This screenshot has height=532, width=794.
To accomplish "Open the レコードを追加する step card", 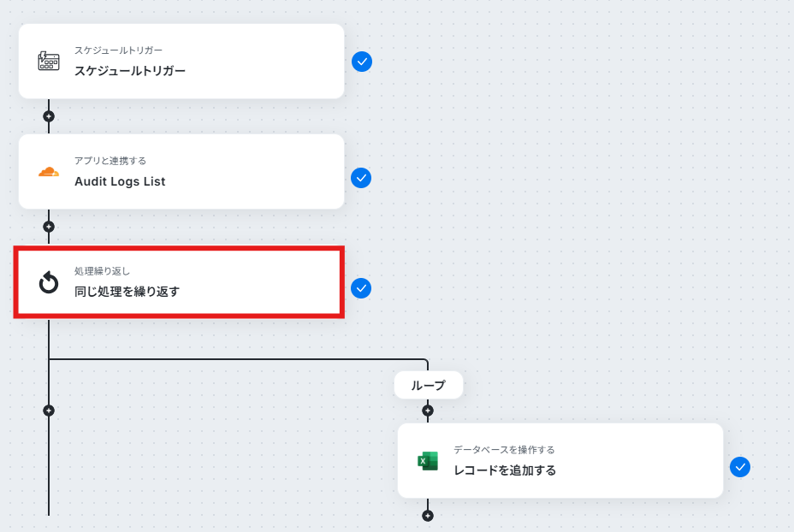I will [x=560, y=461].
